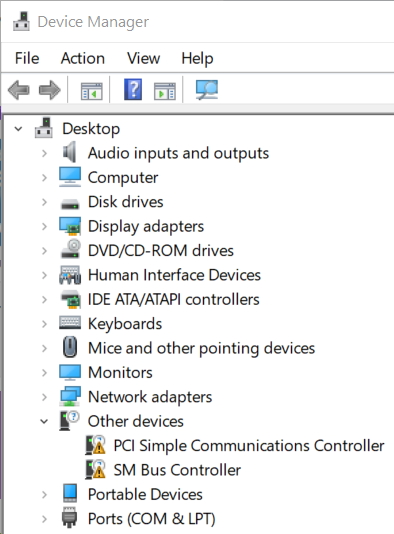Open the File menu
394x534 pixels.
pyautogui.click(x=27, y=58)
